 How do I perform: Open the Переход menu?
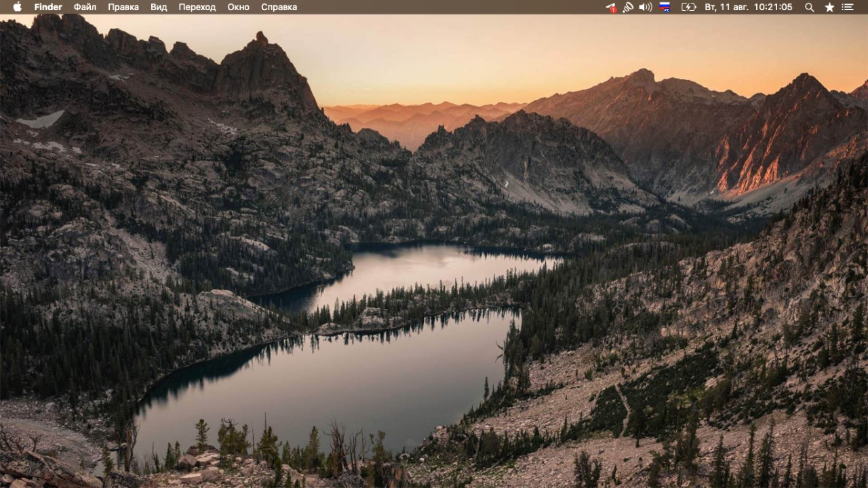[197, 7]
